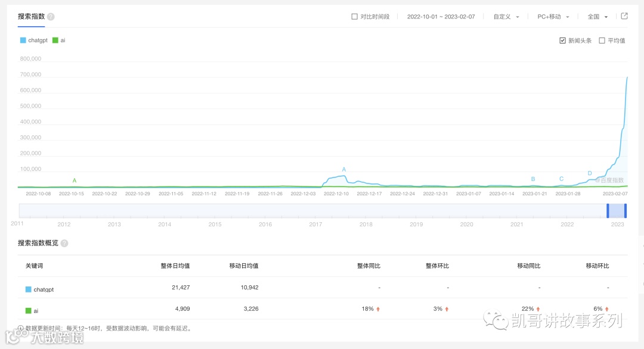
Task: Click the ai mobile average 3,226
Action: (251, 309)
